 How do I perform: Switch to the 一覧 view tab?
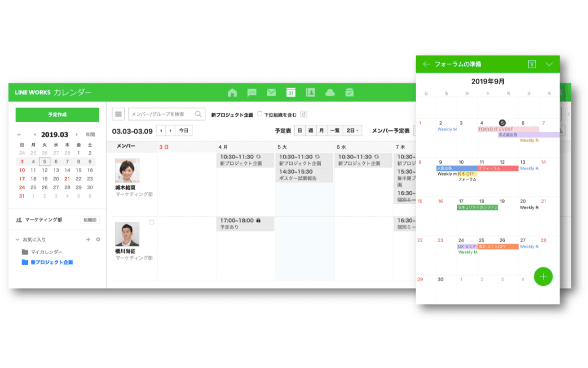click(x=335, y=130)
